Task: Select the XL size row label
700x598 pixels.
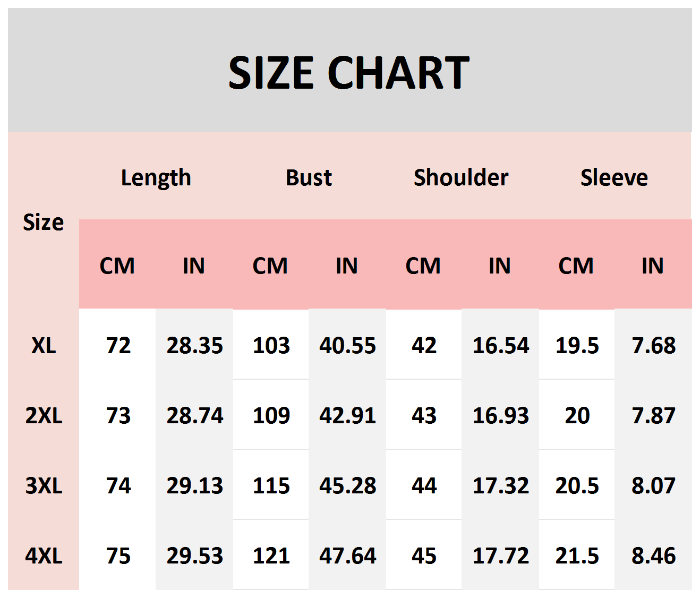Action: 44,346
